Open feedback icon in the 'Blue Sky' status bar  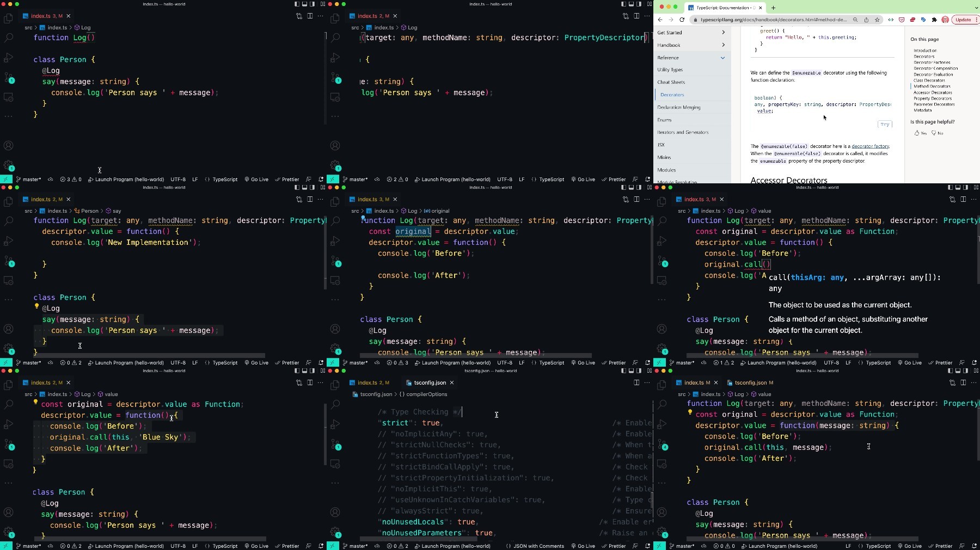tap(309, 546)
